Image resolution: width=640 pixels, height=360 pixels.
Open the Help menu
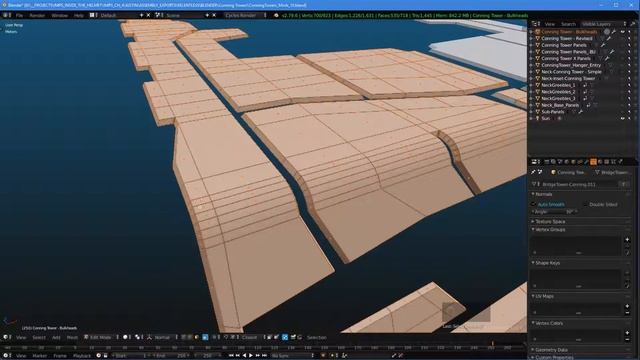click(78, 15)
